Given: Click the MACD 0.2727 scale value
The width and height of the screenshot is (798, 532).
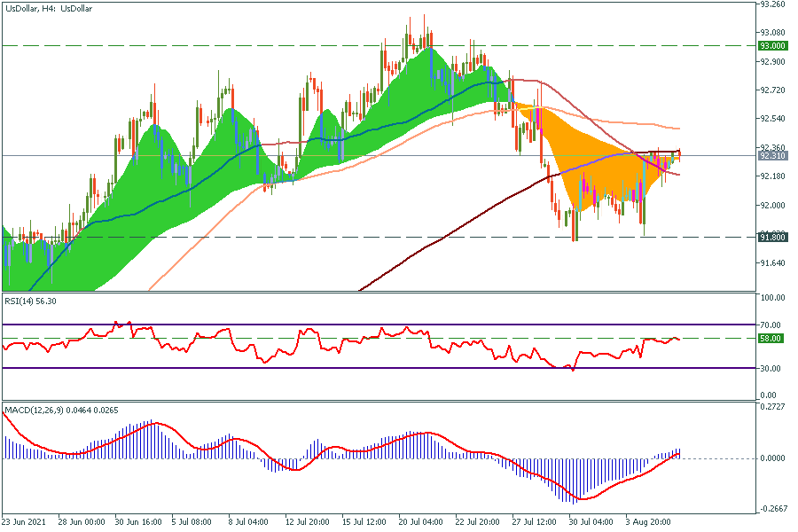Looking at the screenshot, I should (772, 407).
